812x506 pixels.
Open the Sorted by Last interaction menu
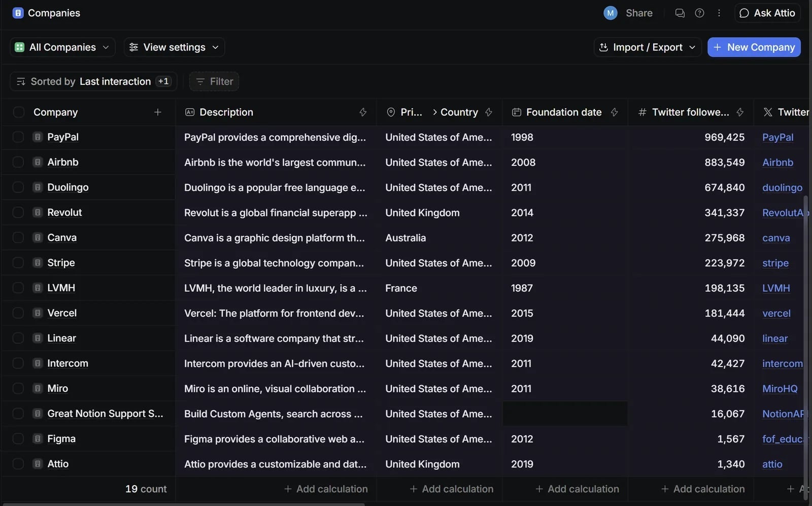pos(93,81)
